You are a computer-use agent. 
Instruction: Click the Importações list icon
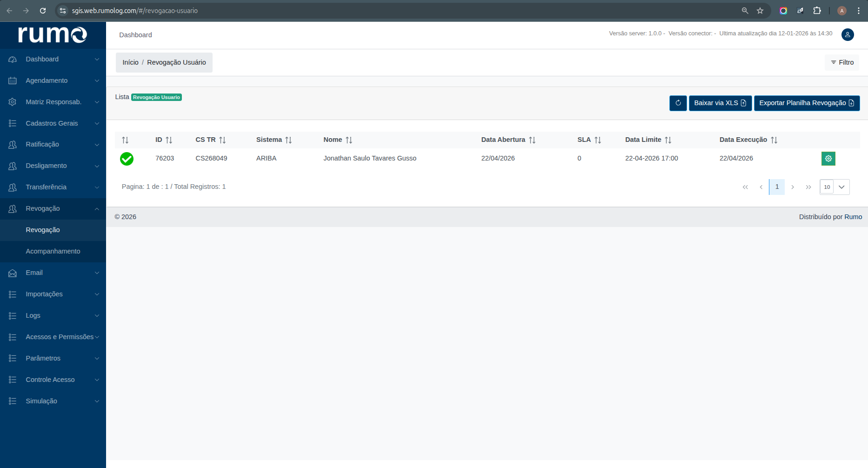click(13, 294)
